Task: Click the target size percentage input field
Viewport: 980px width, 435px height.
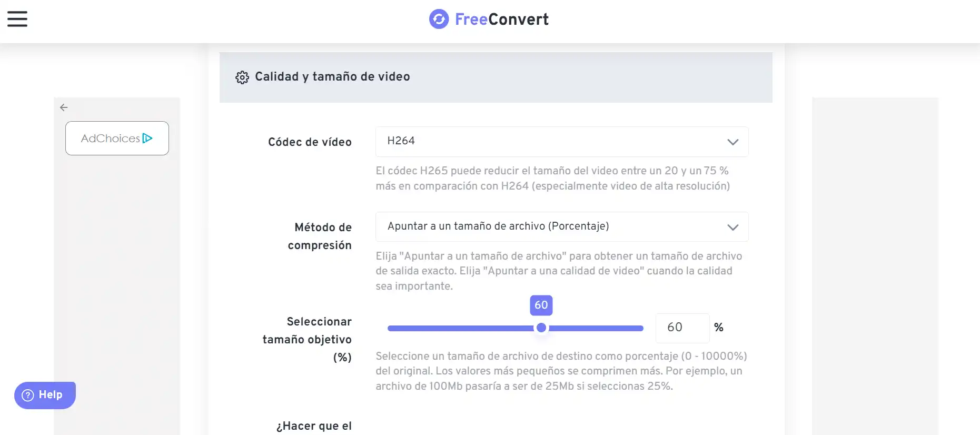Action: pyautogui.click(x=682, y=328)
